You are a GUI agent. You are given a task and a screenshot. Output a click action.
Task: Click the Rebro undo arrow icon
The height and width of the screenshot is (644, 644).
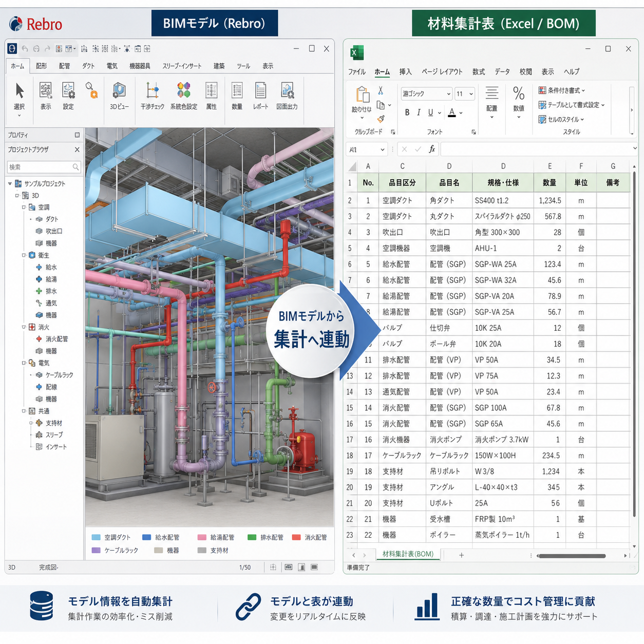(x=25, y=49)
